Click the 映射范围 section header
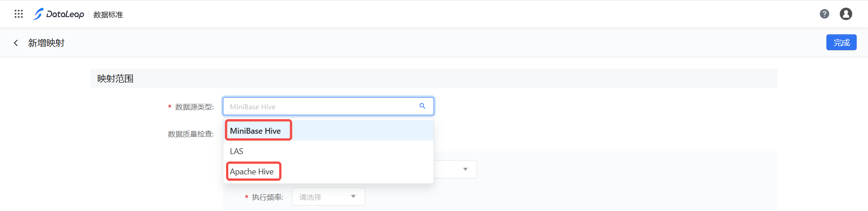This screenshot has width=868, height=211. coord(115,79)
